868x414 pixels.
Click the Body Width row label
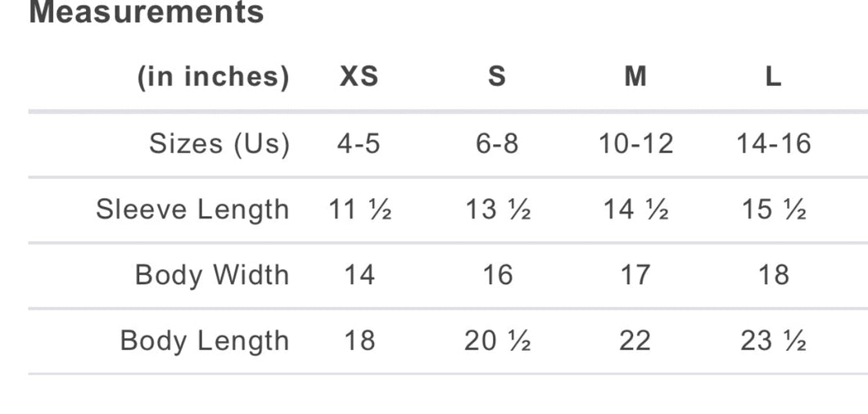(212, 275)
